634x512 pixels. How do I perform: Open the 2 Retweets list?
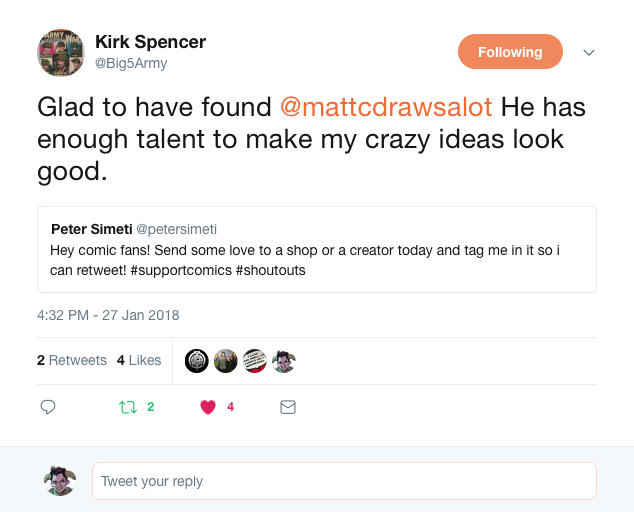pyautogui.click(x=72, y=360)
